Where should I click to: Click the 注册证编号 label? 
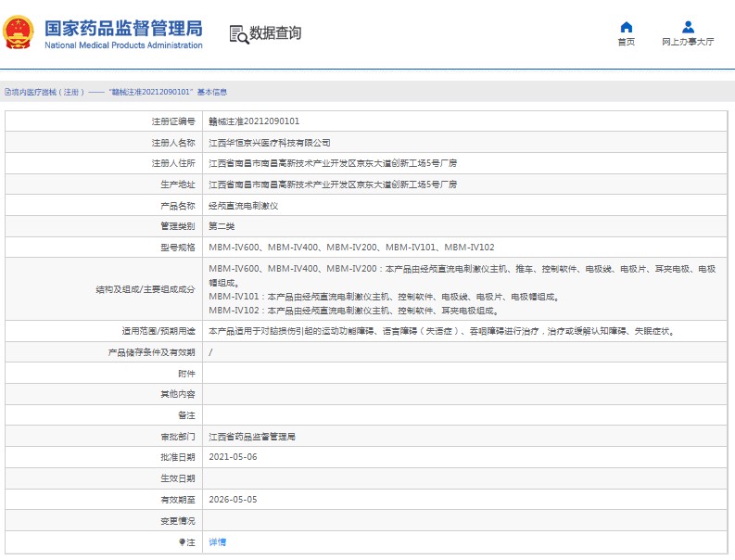coord(173,121)
